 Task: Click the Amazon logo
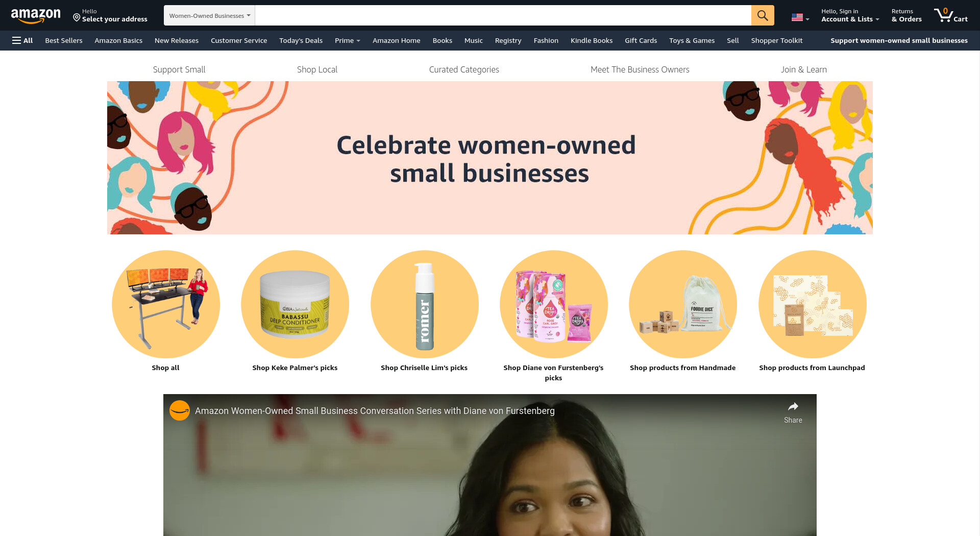pos(36,16)
